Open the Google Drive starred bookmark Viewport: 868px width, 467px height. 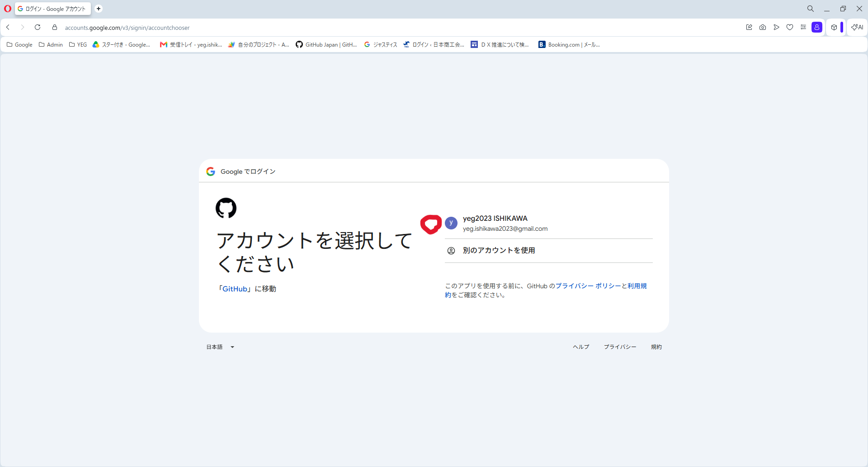point(121,44)
